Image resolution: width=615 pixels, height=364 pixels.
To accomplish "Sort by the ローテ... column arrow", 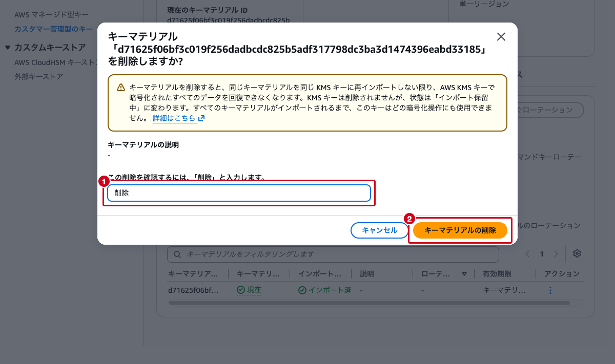I will 464,274.
